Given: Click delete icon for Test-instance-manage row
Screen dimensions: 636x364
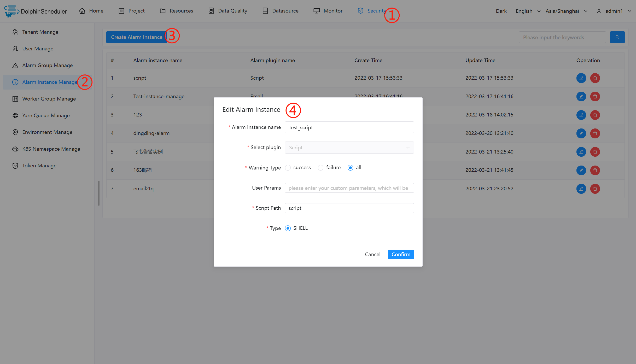Looking at the screenshot, I should [595, 96].
